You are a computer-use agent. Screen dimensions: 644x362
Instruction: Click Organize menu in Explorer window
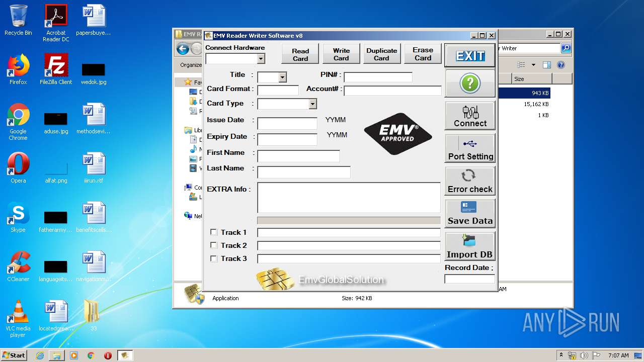coord(191,65)
